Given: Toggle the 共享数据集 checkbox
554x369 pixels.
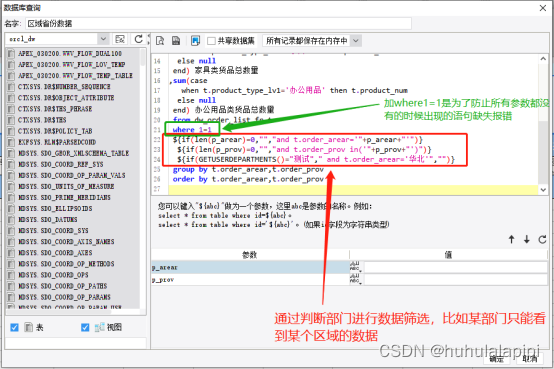Looking at the screenshot, I should point(211,41).
